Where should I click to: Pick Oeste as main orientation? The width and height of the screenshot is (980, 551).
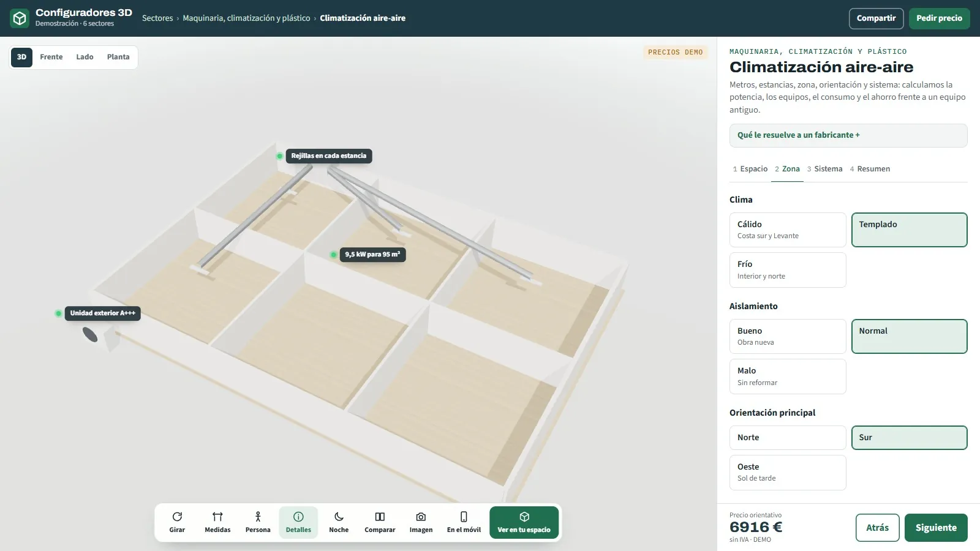click(x=788, y=473)
